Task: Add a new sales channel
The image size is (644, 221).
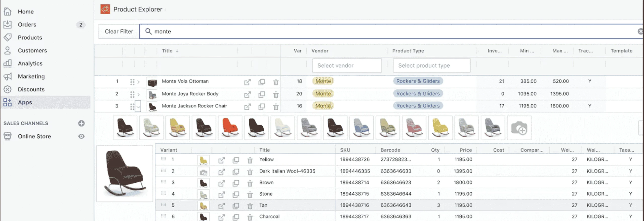Action: tap(81, 123)
